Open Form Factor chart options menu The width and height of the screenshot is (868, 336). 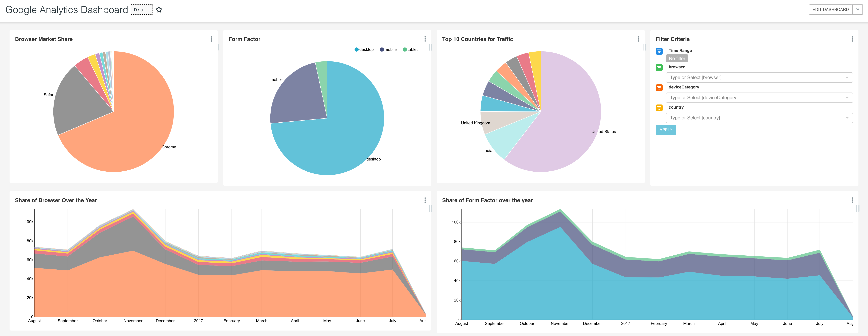(425, 39)
